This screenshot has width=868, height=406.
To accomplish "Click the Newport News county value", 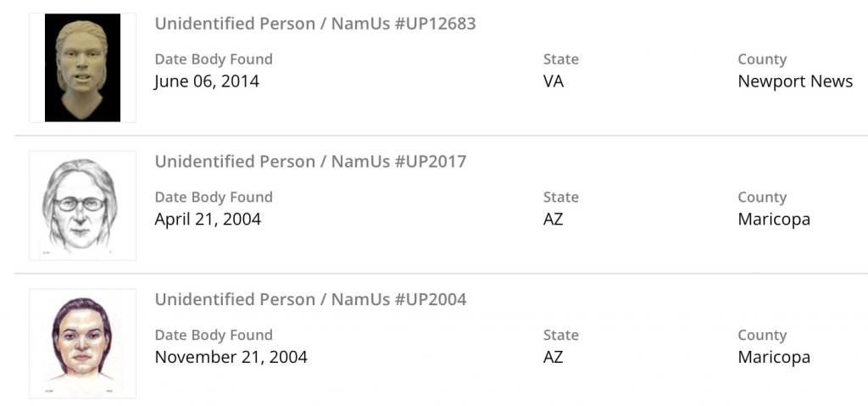I will click(x=795, y=82).
